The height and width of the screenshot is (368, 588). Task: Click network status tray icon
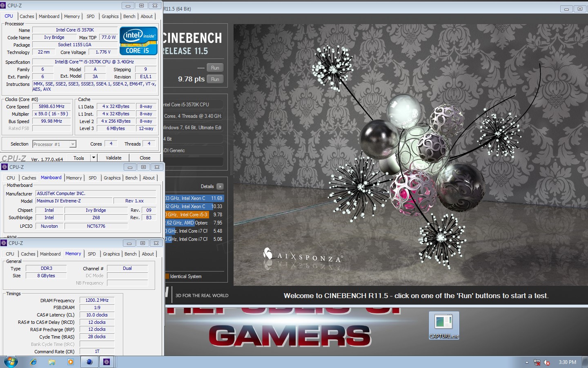(x=537, y=362)
